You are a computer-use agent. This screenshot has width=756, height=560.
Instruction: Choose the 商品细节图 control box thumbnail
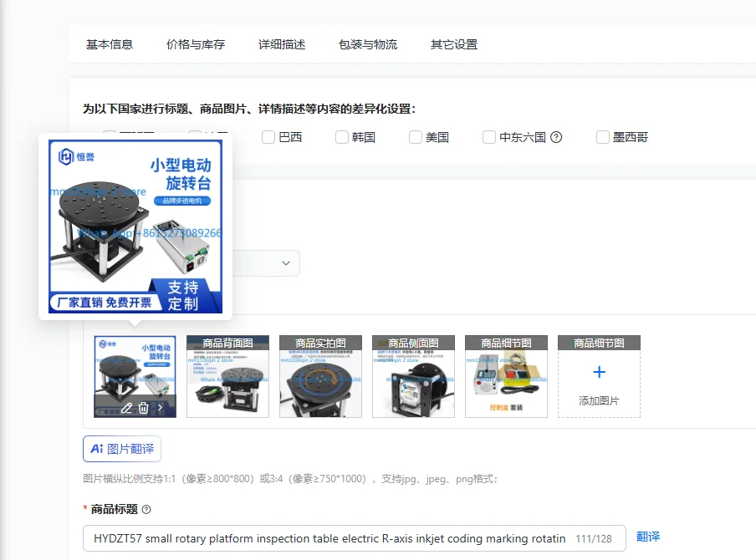(x=506, y=376)
